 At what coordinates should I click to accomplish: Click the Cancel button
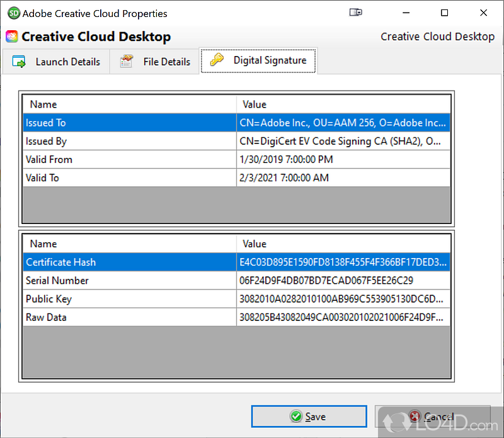pos(433,417)
